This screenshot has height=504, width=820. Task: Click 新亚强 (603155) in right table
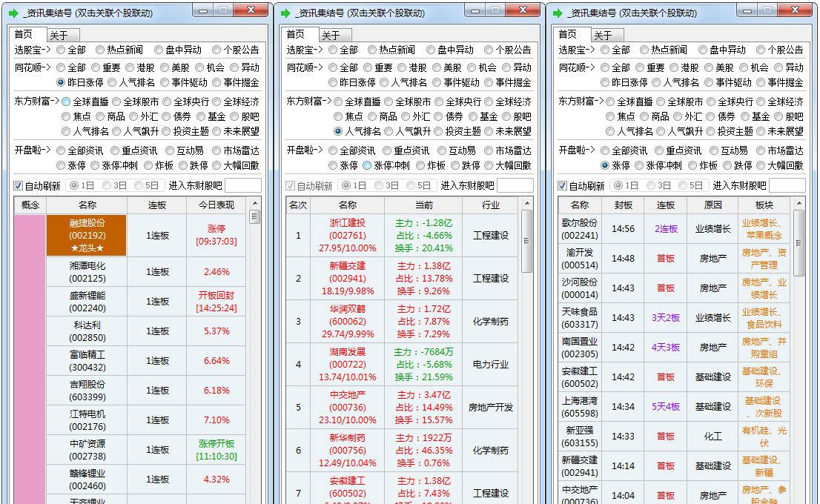click(x=580, y=437)
